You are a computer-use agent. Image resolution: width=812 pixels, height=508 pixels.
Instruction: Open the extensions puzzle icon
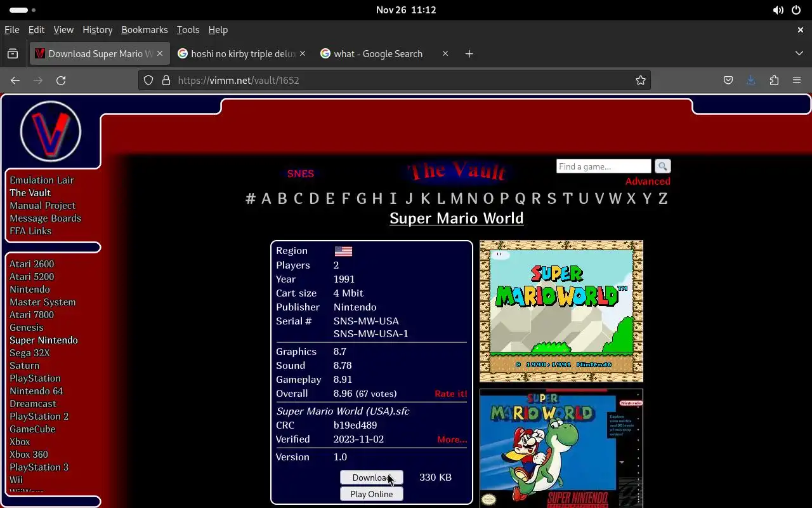774,80
